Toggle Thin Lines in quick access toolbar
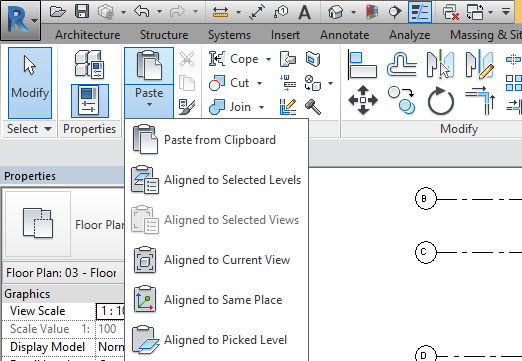The height and width of the screenshot is (361, 522). 420,12
